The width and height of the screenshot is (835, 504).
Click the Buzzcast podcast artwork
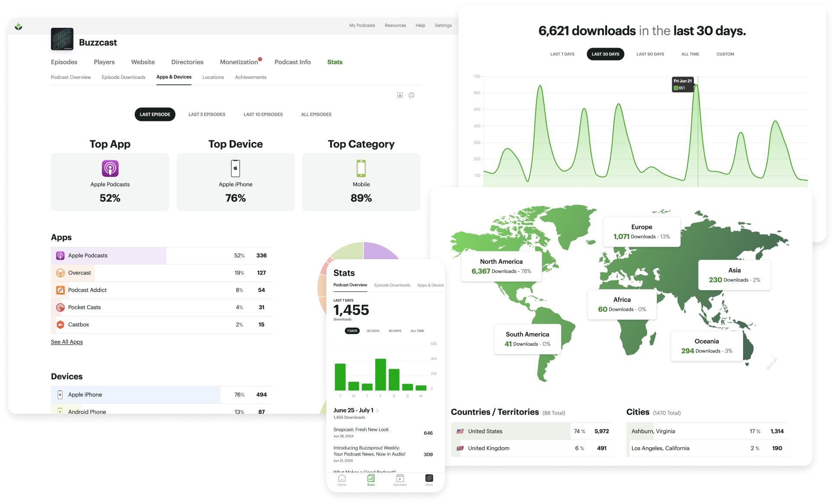(62, 39)
